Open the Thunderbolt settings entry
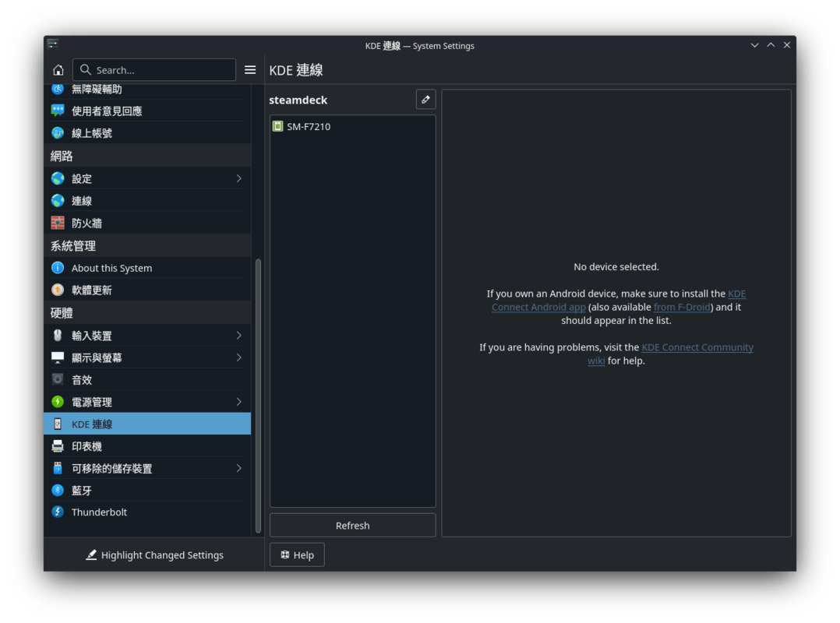 (x=147, y=512)
